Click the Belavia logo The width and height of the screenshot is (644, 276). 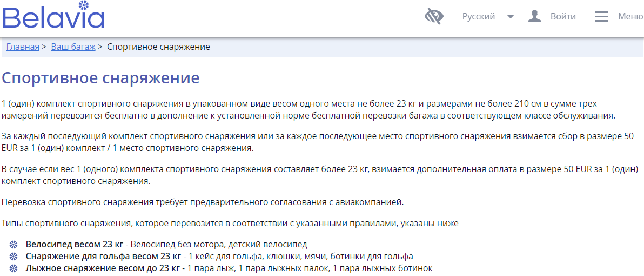coord(53,15)
